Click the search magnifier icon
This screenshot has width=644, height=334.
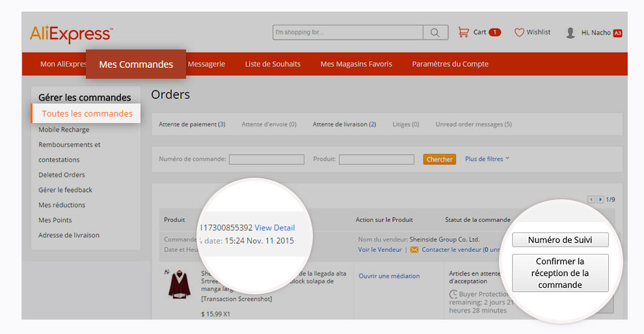point(435,33)
